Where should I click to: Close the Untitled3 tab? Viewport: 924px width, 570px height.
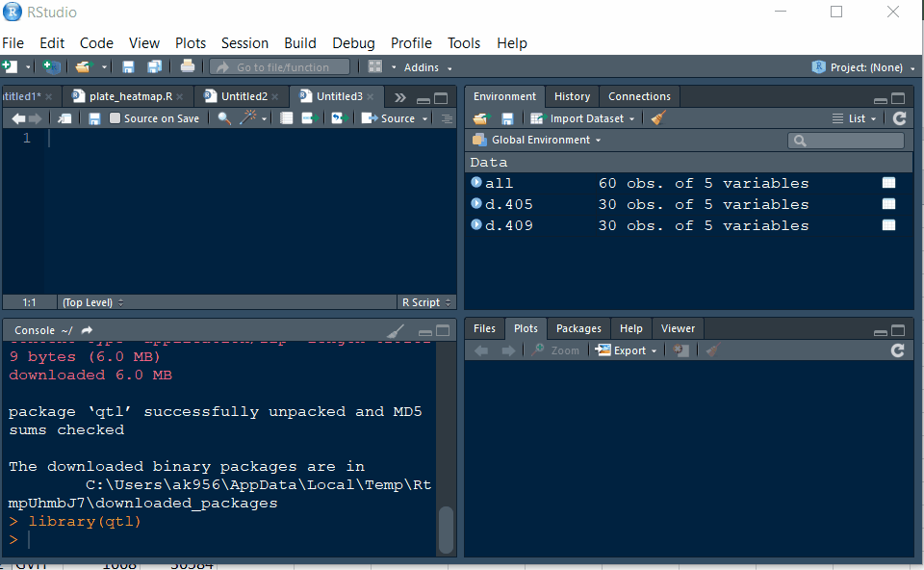click(x=370, y=96)
